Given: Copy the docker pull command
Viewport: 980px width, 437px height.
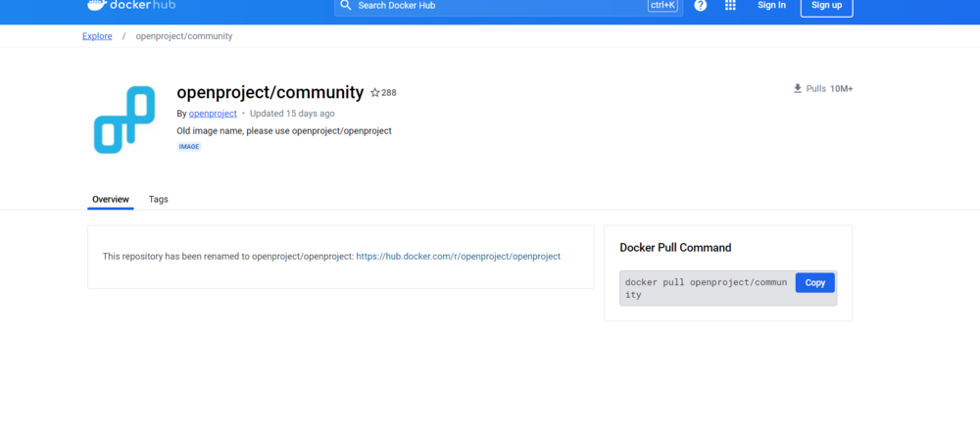Looking at the screenshot, I should (x=814, y=282).
